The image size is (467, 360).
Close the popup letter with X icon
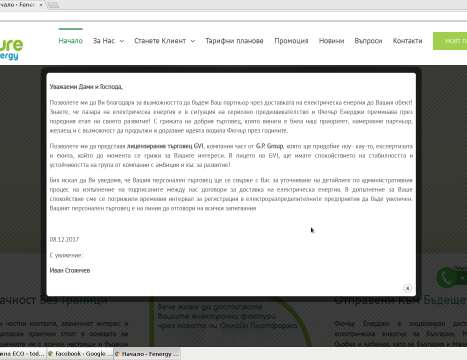[407, 288]
